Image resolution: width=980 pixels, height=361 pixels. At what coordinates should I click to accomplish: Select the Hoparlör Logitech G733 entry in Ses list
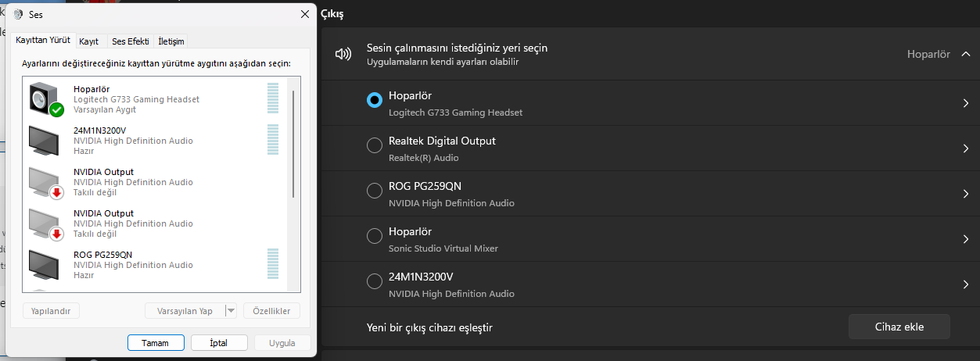click(x=156, y=100)
